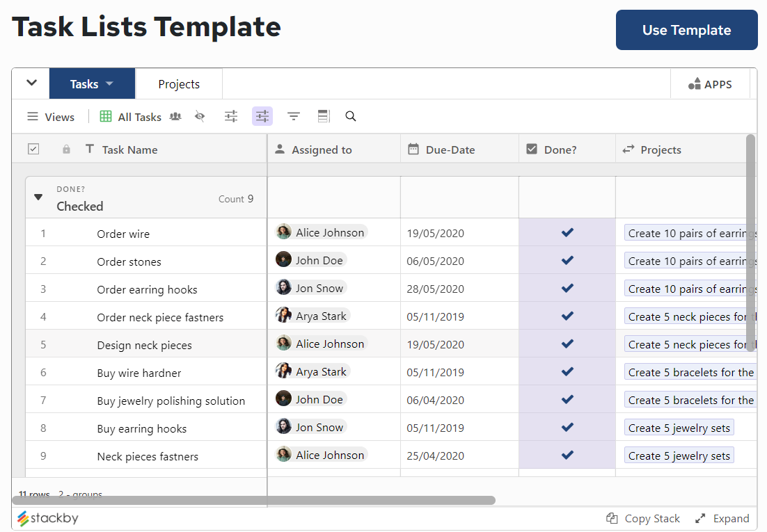
Task: Toggle the select-all checkbox in the header row
Action: [33, 148]
